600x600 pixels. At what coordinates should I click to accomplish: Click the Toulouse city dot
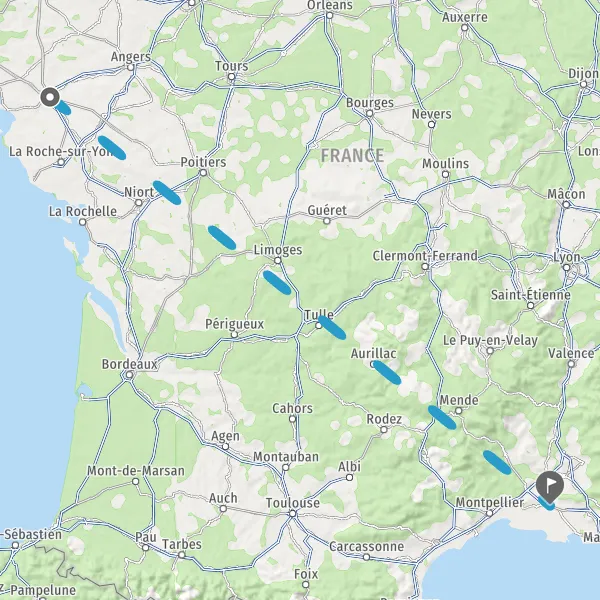click(x=293, y=514)
